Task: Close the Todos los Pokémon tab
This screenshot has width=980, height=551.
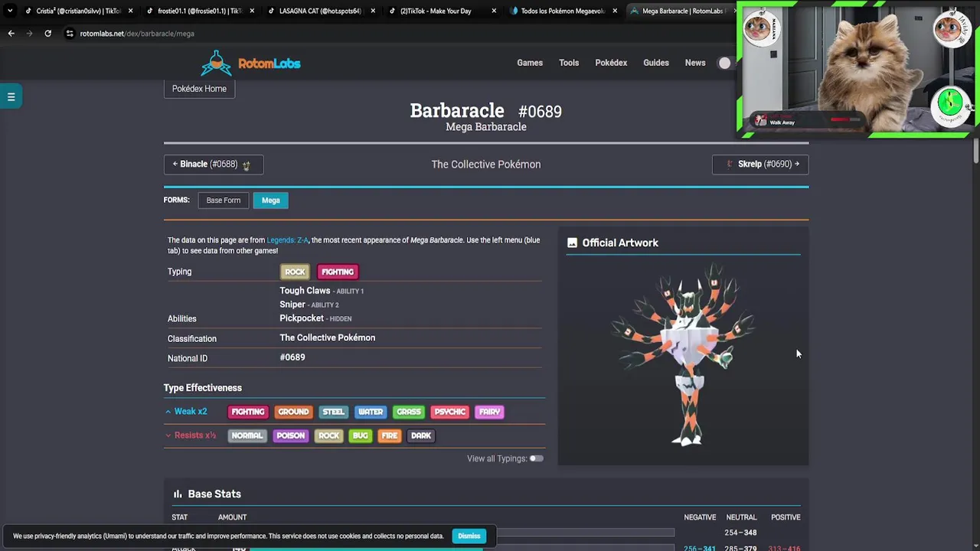Action: (615, 11)
